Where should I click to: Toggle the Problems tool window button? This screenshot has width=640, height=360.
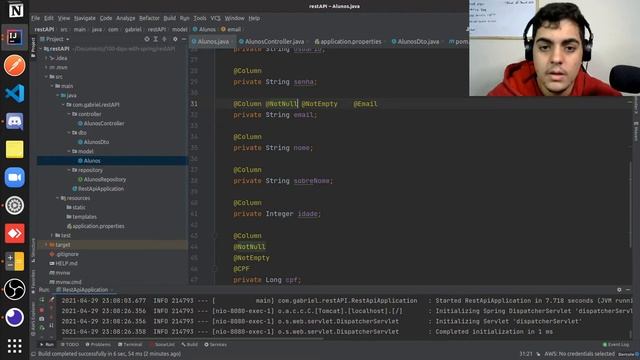[x=98, y=345]
